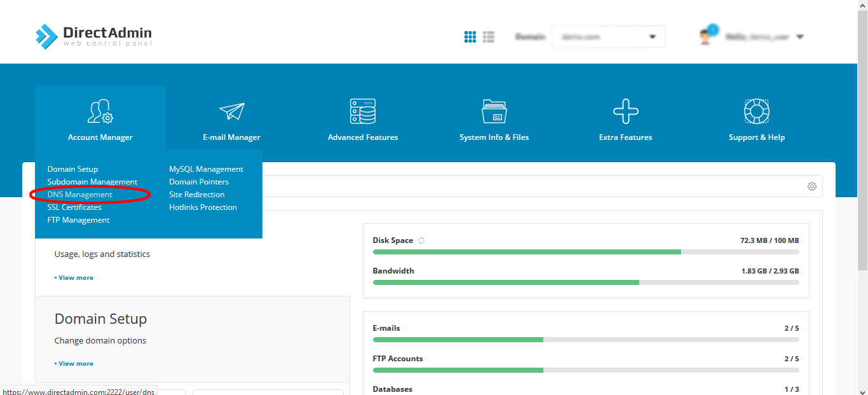Open SSL Certificates
Image resolution: width=868 pixels, height=395 pixels.
click(x=74, y=207)
